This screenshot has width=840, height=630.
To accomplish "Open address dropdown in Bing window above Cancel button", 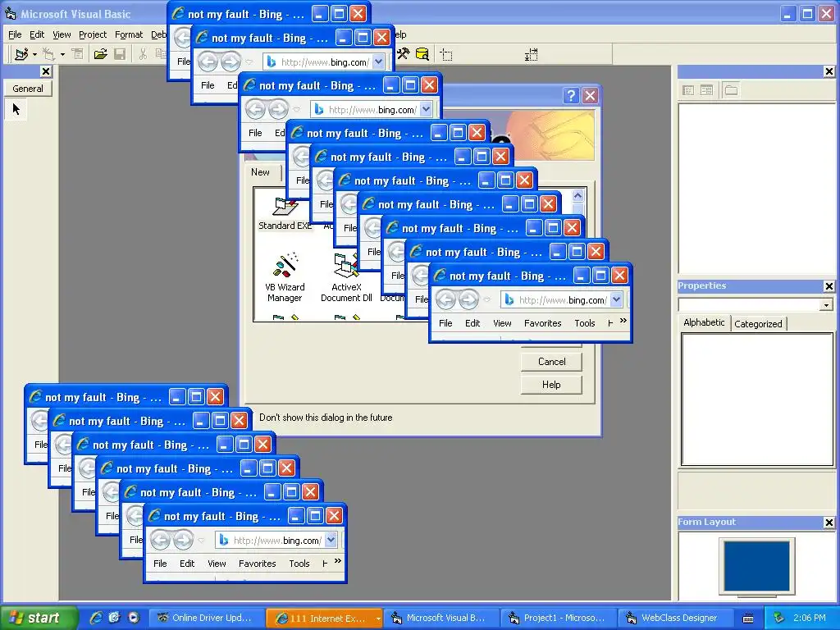I will [x=617, y=300].
